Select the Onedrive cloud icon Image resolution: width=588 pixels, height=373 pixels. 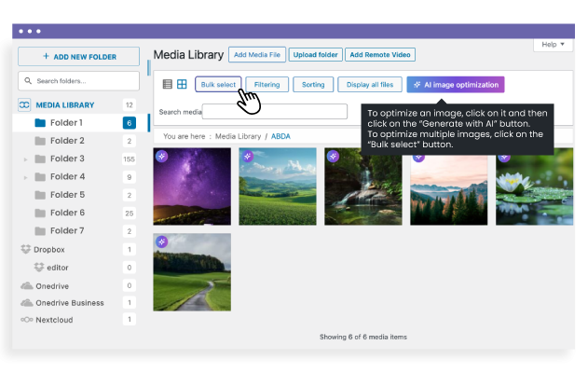tap(27, 285)
